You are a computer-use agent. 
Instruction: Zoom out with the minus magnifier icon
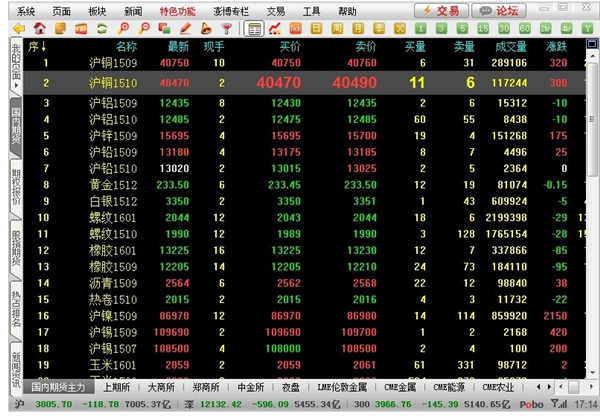144,29
